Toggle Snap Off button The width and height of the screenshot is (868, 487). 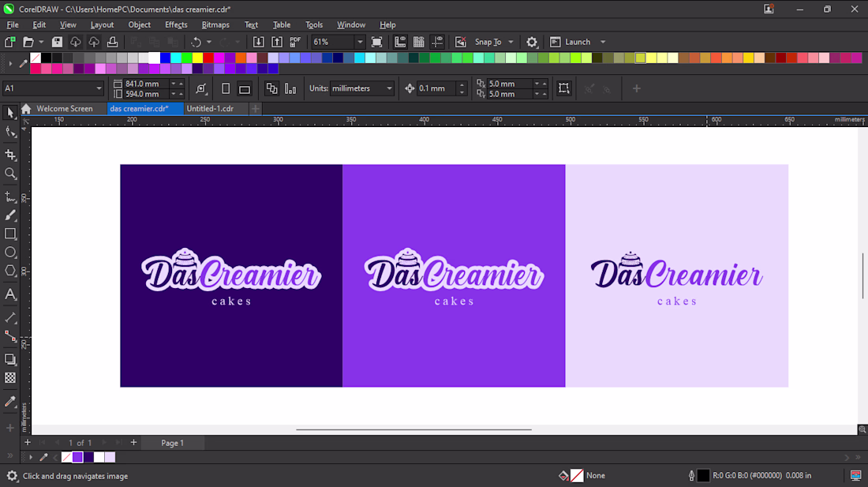461,42
